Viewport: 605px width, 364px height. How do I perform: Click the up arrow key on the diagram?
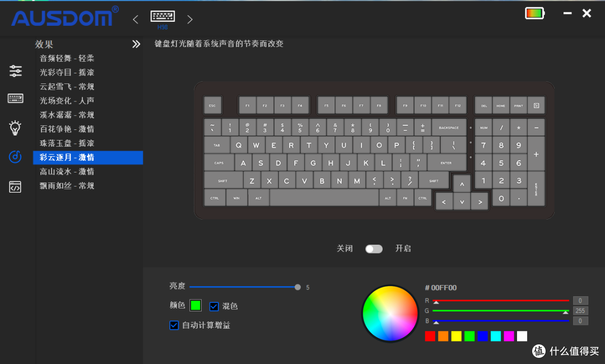[462, 184]
